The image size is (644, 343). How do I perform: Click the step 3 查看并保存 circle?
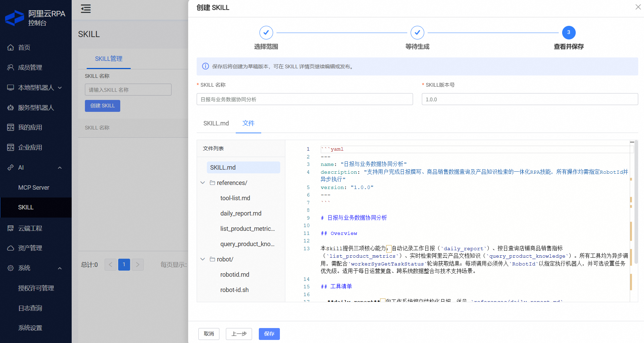tap(569, 33)
